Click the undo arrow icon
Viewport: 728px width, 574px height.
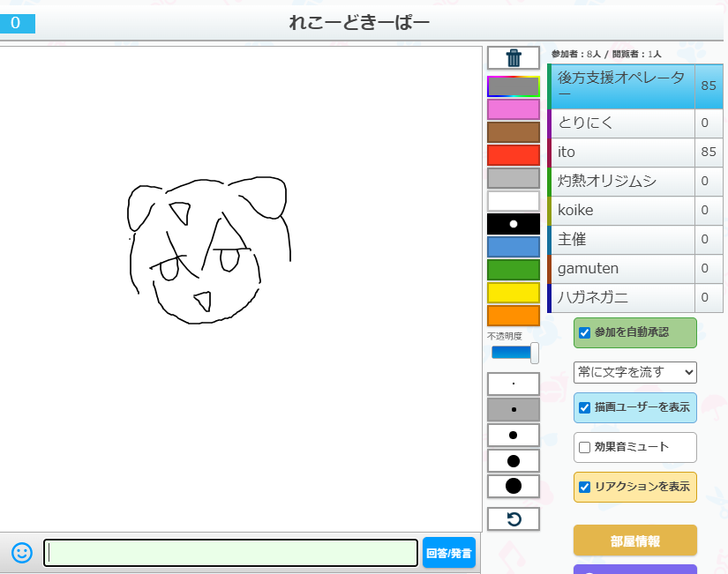(x=514, y=519)
